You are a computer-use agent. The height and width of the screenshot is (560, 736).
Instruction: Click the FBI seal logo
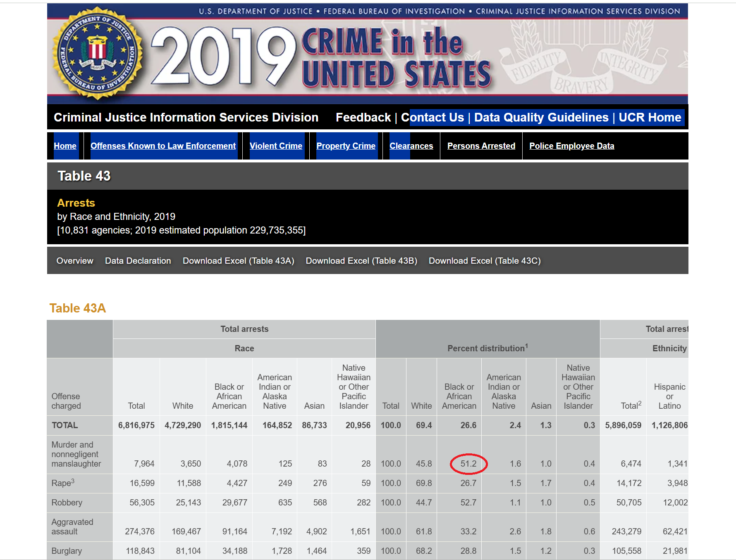(x=98, y=53)
